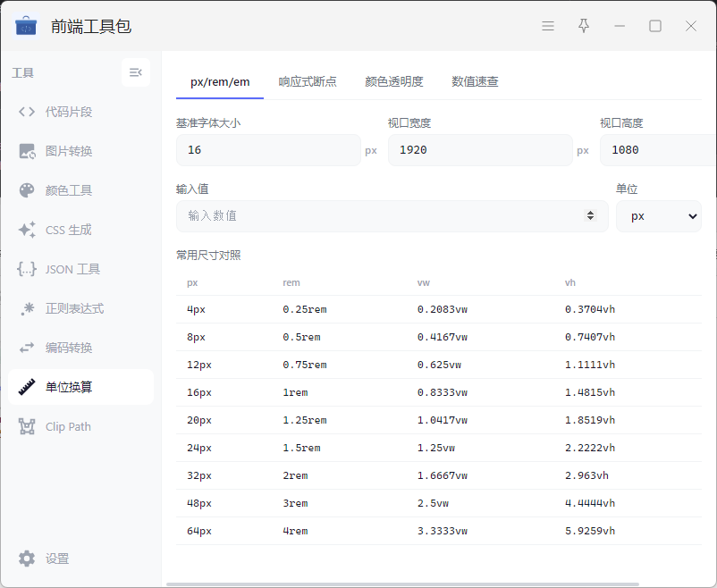Screen dimensions: 717x588
Task: Open the 正则表达式 tool
Action: 81,308
